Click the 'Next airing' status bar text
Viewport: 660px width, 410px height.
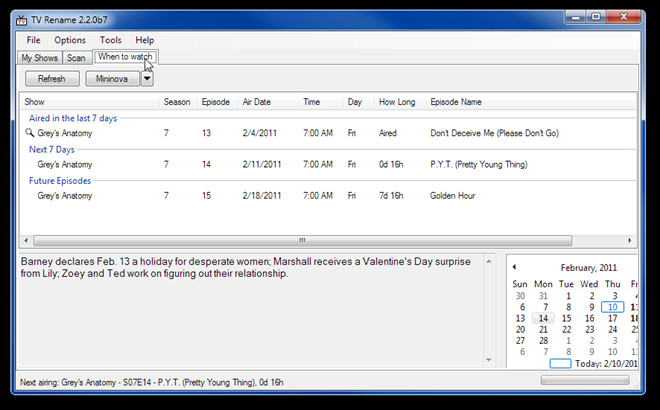(x=152, y=382)
